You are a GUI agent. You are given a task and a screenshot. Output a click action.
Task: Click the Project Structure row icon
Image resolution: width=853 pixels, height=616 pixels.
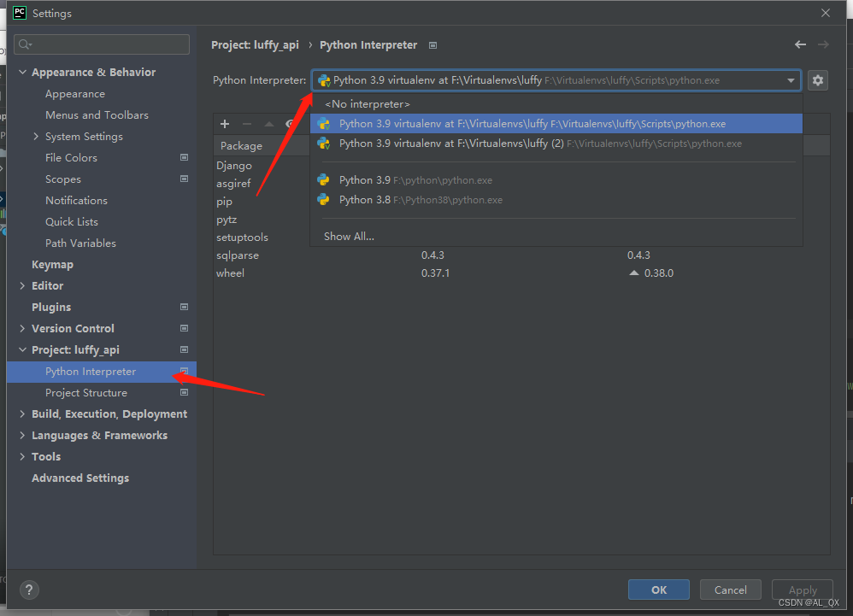point(185,392)
